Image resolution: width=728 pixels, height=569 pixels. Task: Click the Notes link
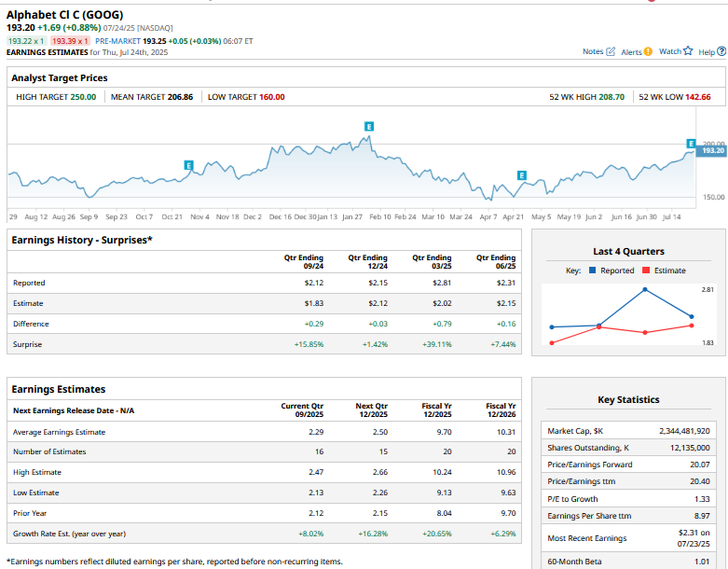[x=593, y=51]
